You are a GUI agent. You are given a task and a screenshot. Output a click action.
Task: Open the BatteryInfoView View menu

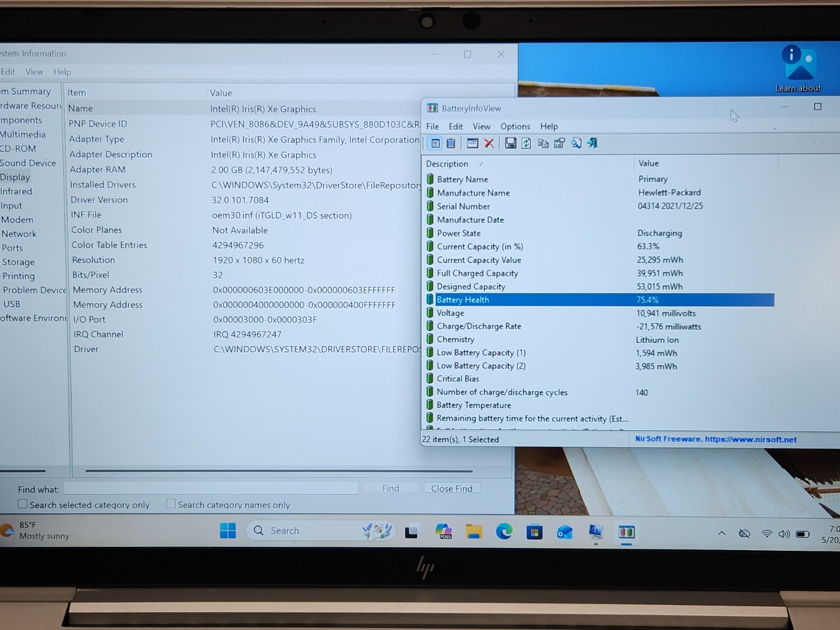481,127
